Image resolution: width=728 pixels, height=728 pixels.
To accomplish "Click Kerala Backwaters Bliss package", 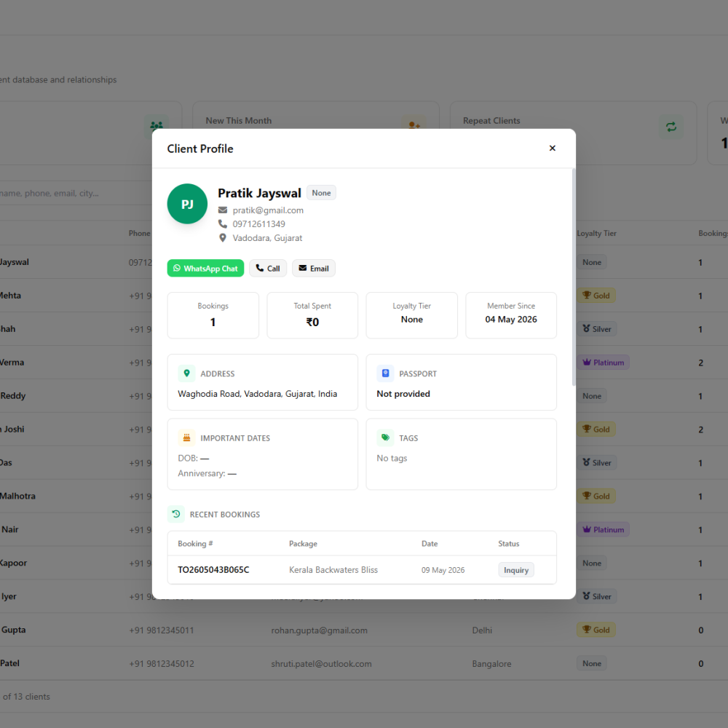I will [333, 570].
